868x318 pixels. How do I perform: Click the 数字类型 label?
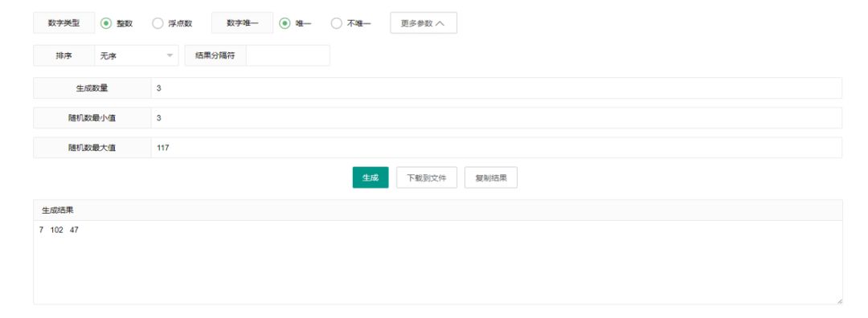(63, 23)
